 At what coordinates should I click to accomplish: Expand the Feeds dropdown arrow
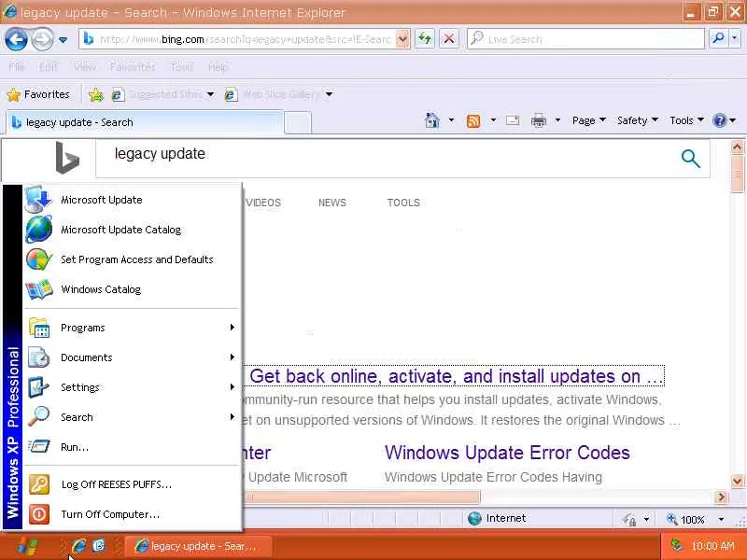[493, 120]
